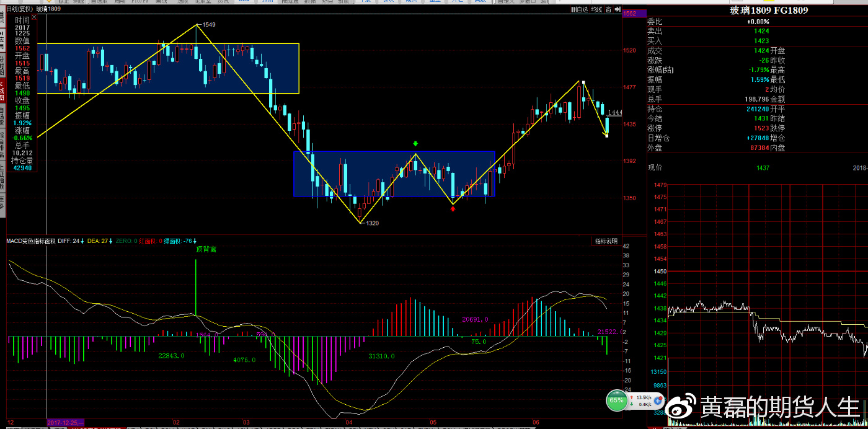Click the 13.5K/s upload speed readout
Screen dimensions: 868x429
645,397
